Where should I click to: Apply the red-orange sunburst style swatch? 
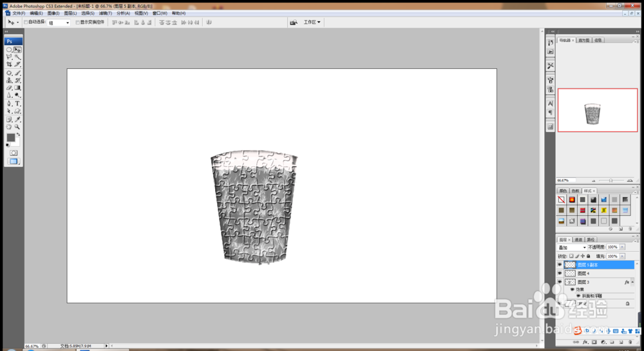(x=572, y=200)
